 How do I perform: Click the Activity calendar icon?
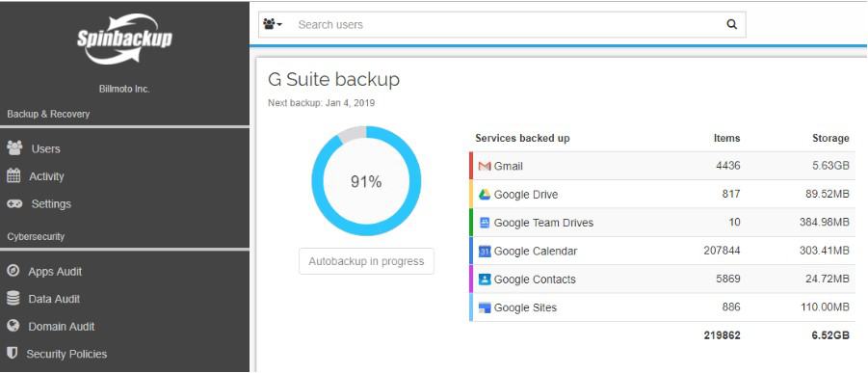pyautogui.click(x=13, y=175)
